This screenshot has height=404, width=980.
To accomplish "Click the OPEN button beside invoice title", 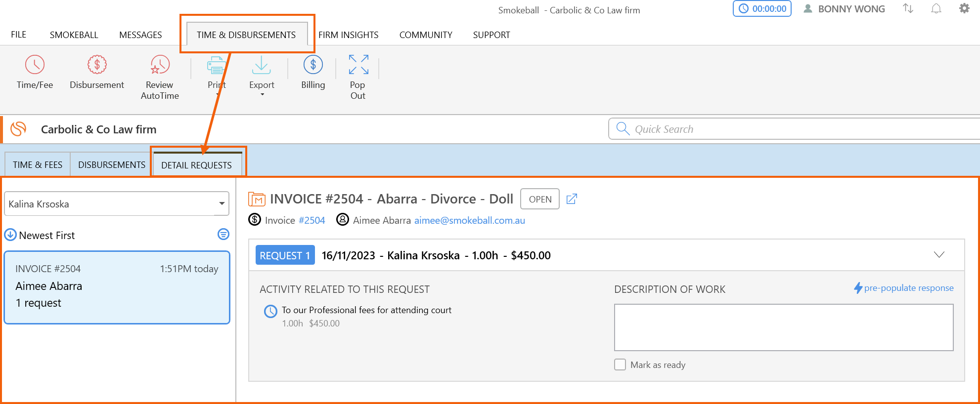I will (540, 199).
